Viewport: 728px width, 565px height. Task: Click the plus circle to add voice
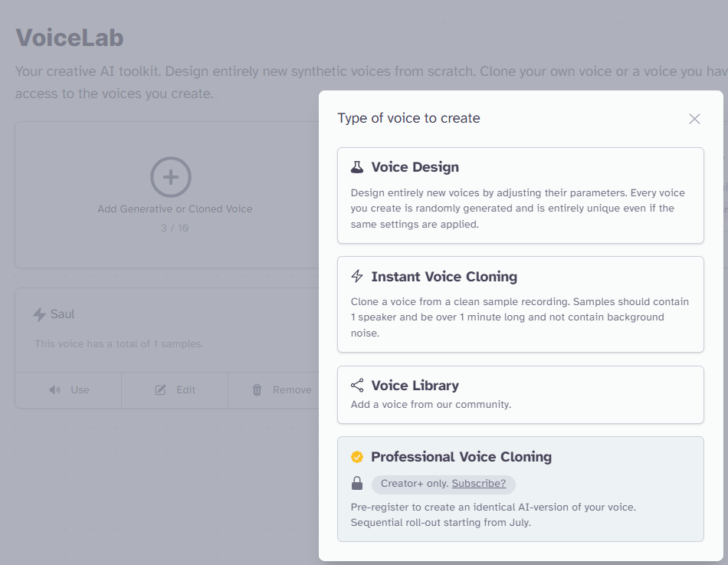[x=171, y=177]
